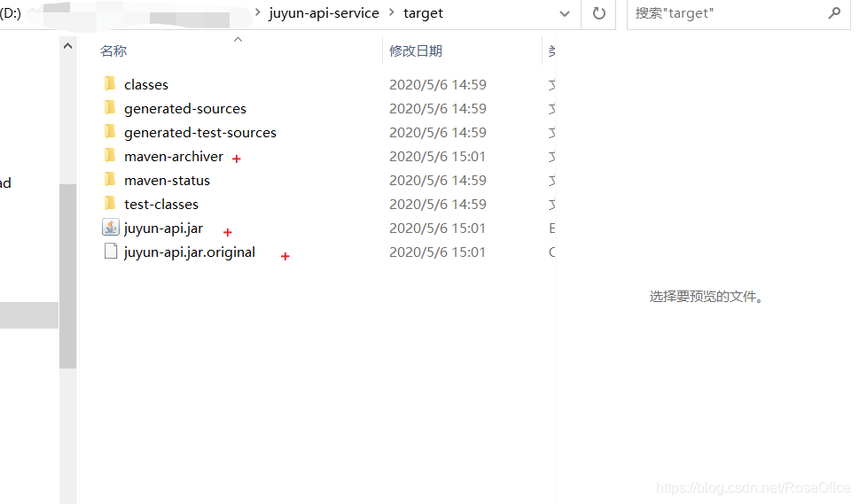Select the generated-sources folder icon
This screenshot has width=859, height=504.
(110, 108)
